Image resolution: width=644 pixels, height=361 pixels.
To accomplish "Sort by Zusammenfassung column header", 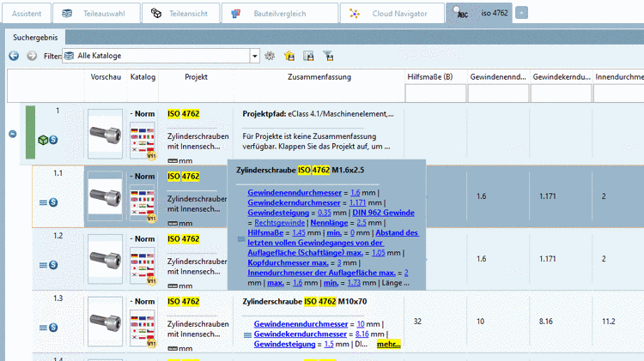I will [319, 77].
